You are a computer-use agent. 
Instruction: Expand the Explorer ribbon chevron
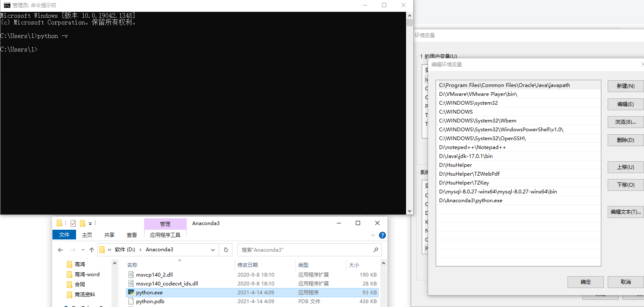click(x=373, y=235)
